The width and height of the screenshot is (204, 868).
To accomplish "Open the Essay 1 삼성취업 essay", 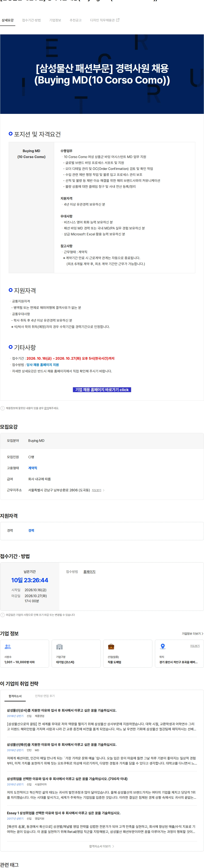I will [64, 813].
